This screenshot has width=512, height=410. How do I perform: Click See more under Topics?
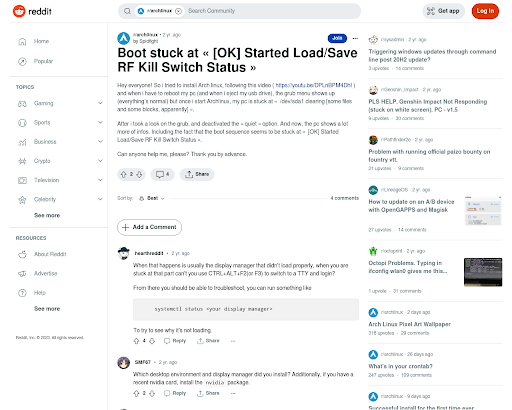coord(47,215)
